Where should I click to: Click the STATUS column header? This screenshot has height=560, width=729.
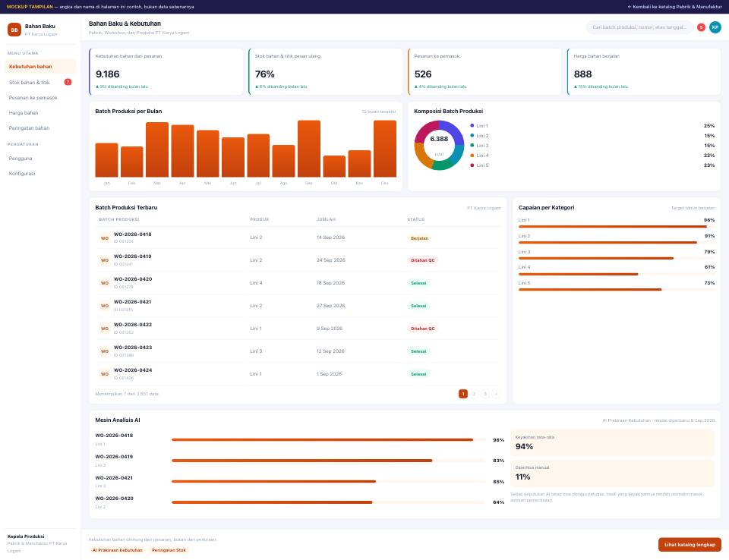pos(415,219)
